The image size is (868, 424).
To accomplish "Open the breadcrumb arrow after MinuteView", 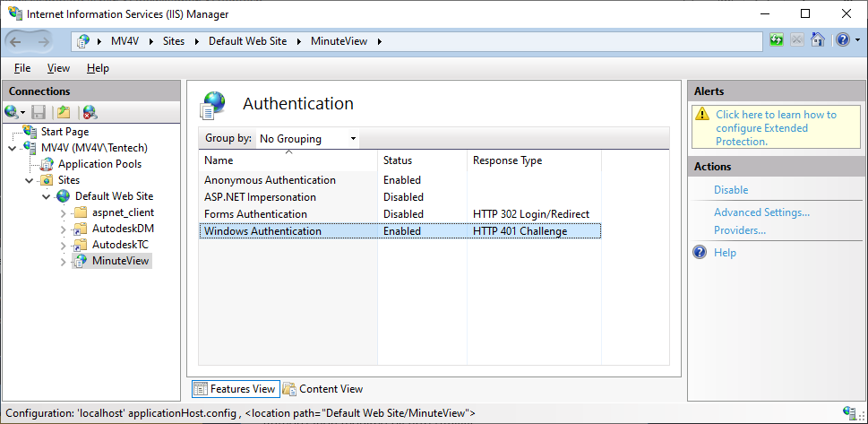I will point(380,41).
